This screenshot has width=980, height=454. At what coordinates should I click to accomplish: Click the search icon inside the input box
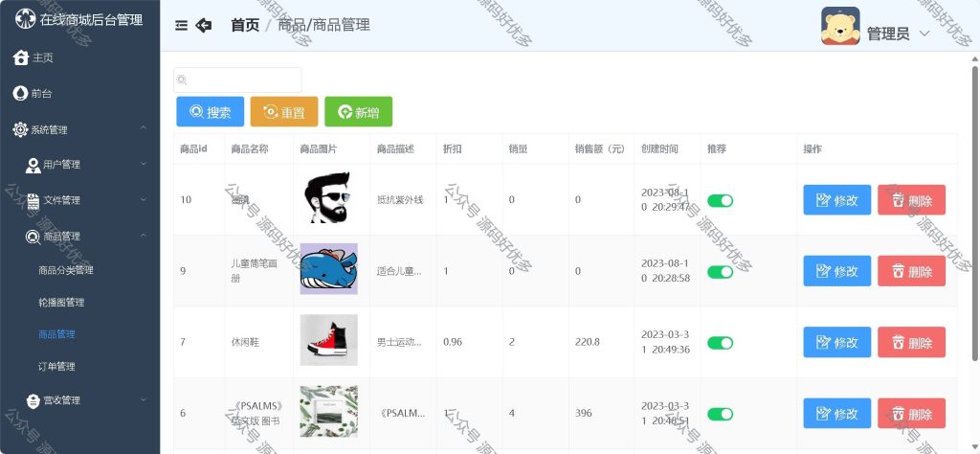point(182,79)
